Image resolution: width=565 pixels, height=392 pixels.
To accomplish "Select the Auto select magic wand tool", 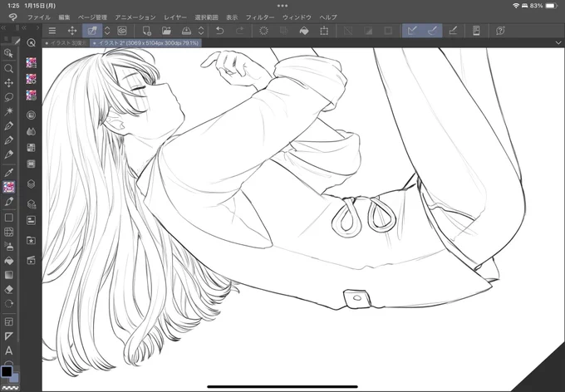I will coord(8,111).
